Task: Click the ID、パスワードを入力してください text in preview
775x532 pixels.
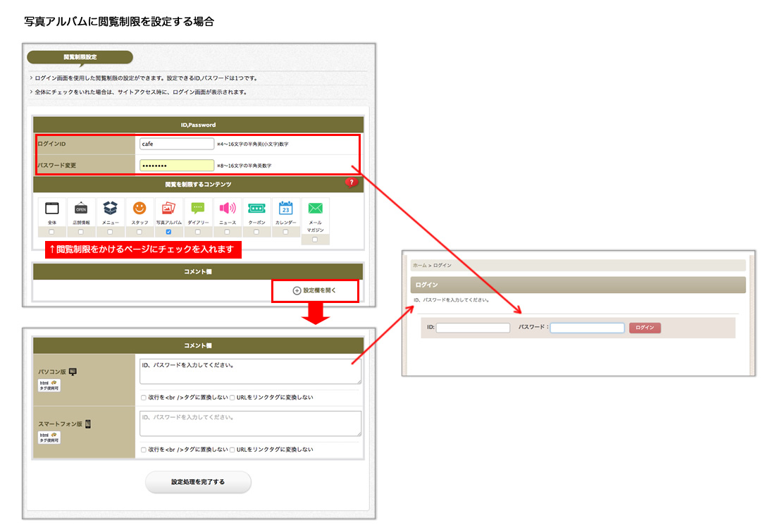Action: coord(451,300)
